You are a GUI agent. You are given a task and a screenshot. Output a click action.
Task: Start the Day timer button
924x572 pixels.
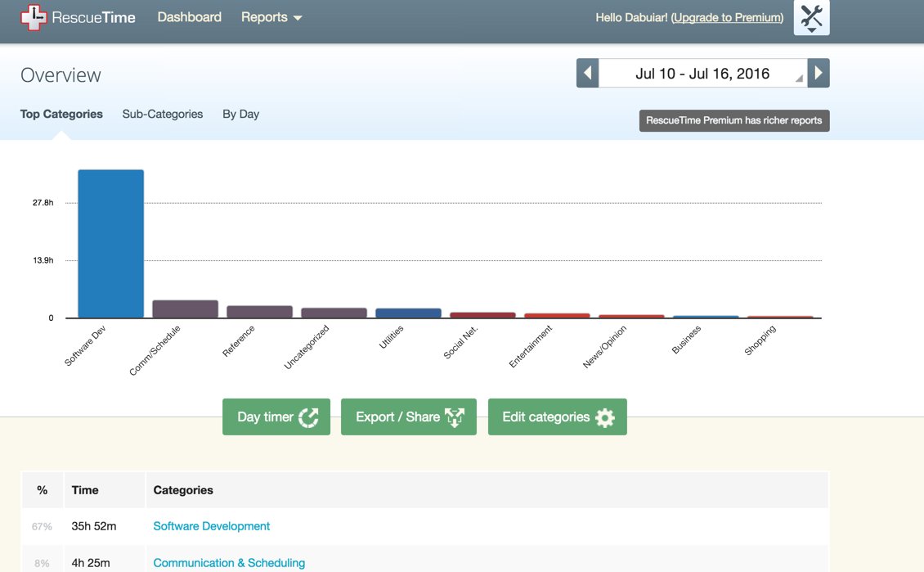pos(276,417)
